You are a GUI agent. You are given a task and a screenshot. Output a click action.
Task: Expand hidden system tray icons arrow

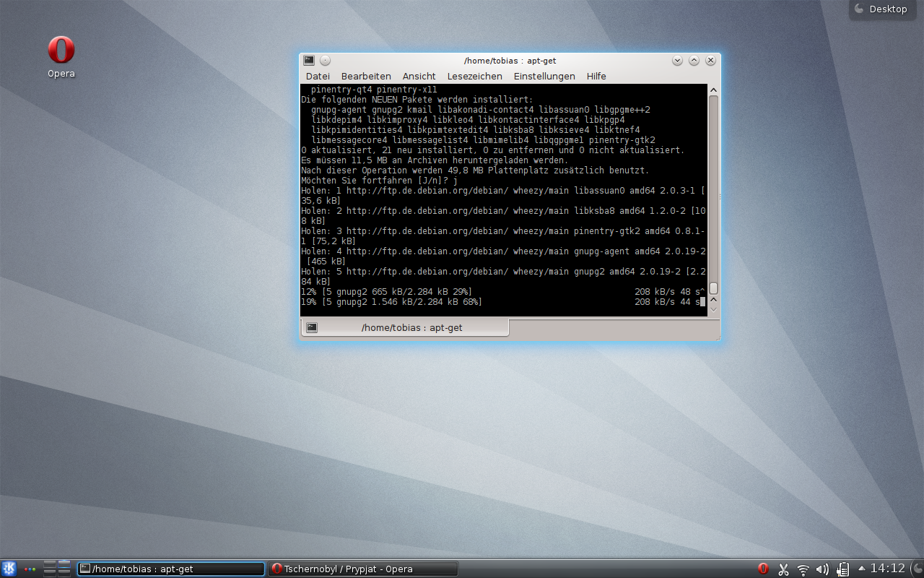coord(860,569)
